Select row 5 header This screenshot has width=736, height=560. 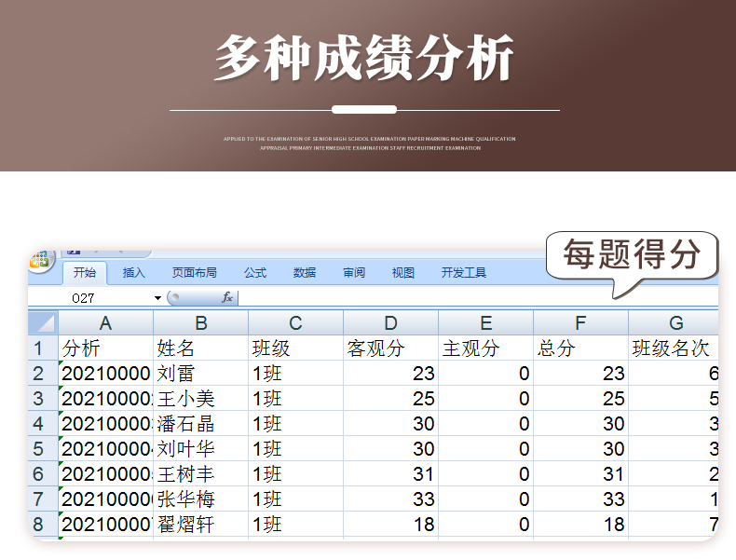[x=39, y=449]
